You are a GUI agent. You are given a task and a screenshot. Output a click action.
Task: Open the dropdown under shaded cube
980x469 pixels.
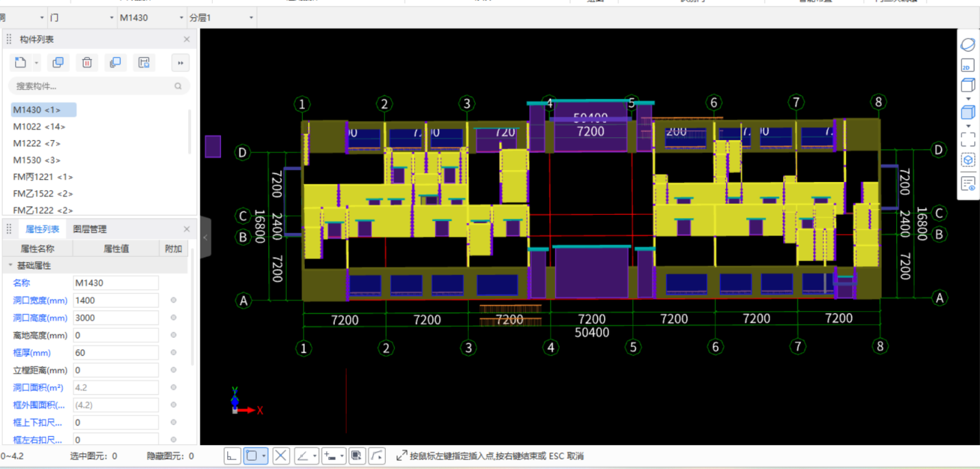[968, 126]
